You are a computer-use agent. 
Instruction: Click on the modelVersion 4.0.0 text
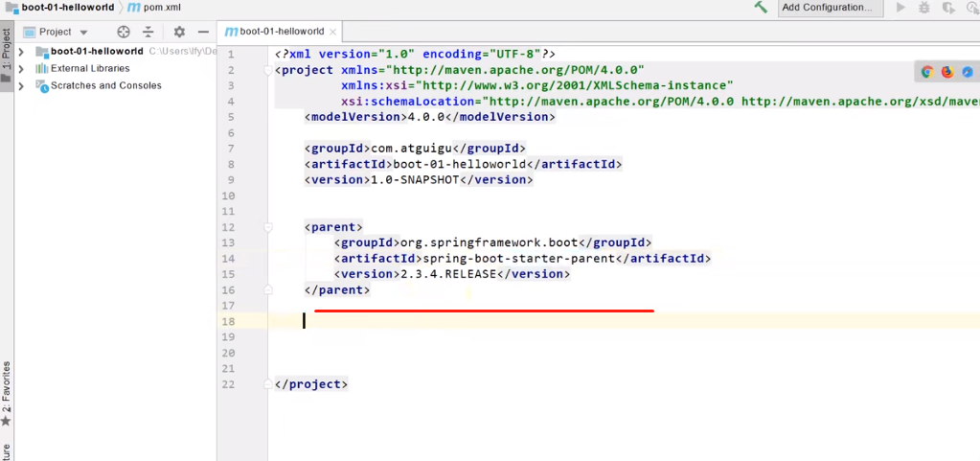point(429,117)
